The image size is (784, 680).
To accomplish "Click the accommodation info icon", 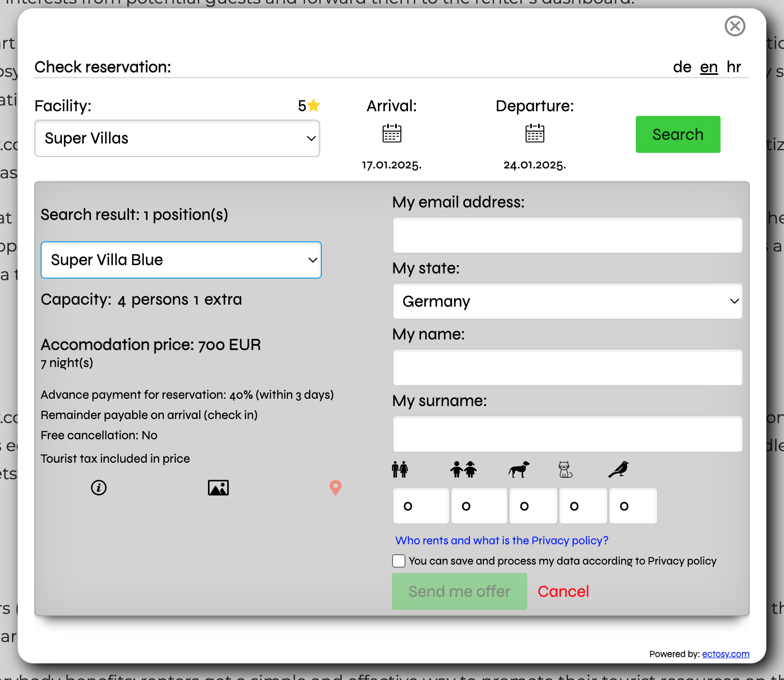I will (x=99, y=488).
